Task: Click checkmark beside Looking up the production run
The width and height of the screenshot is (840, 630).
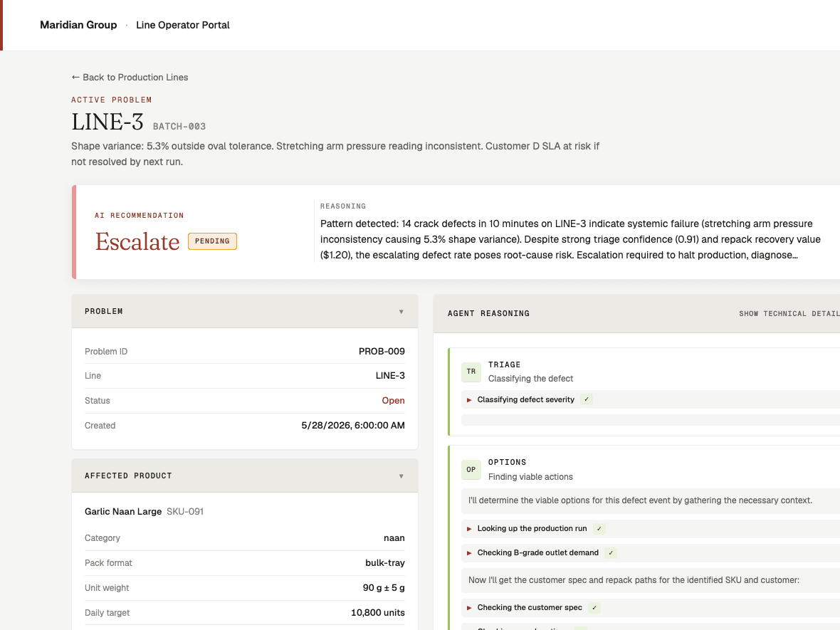Action: (599, 529)
